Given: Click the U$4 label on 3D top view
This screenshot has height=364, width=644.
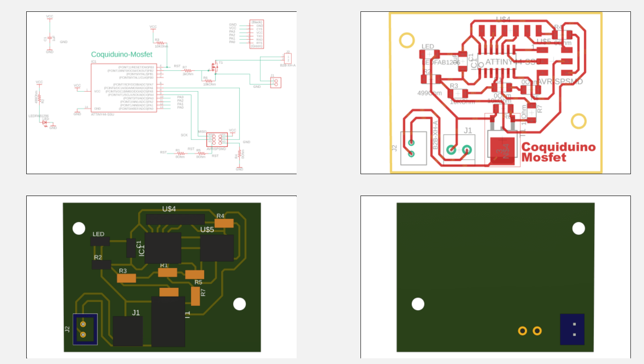Looking at the screenshot, I should (169, 209).
